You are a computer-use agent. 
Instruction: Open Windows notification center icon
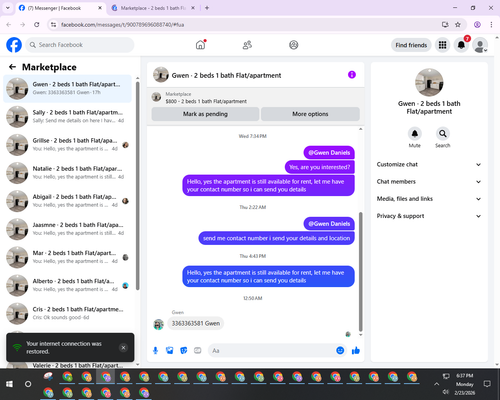[487, 384]
